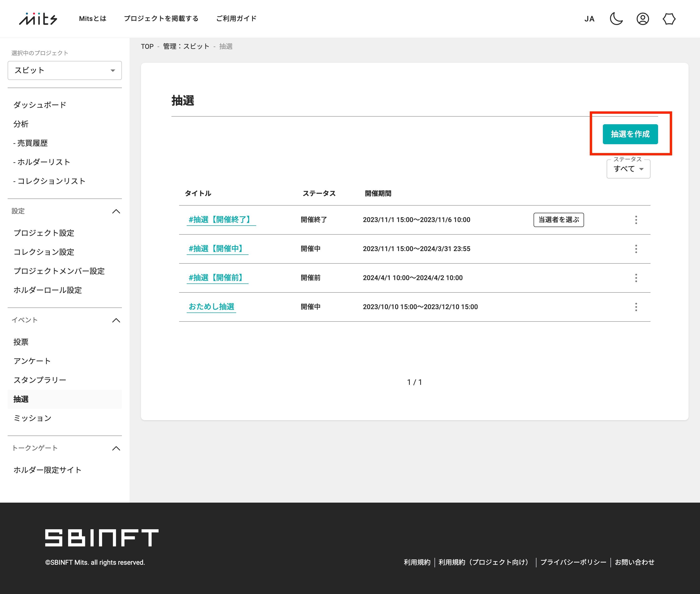The image size is (700, 594).
Task: Open ホルダー限定サイト in sidebar
Action: (47, 470)
